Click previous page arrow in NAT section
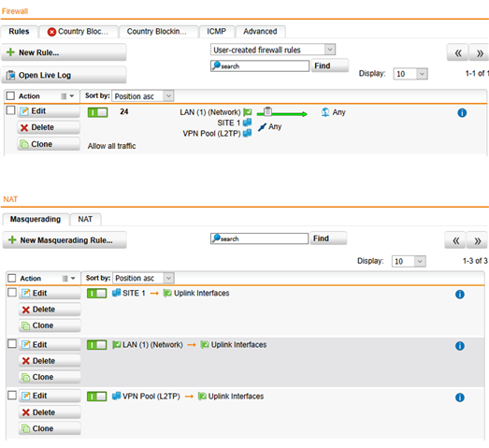 click(x=455, y=240)
